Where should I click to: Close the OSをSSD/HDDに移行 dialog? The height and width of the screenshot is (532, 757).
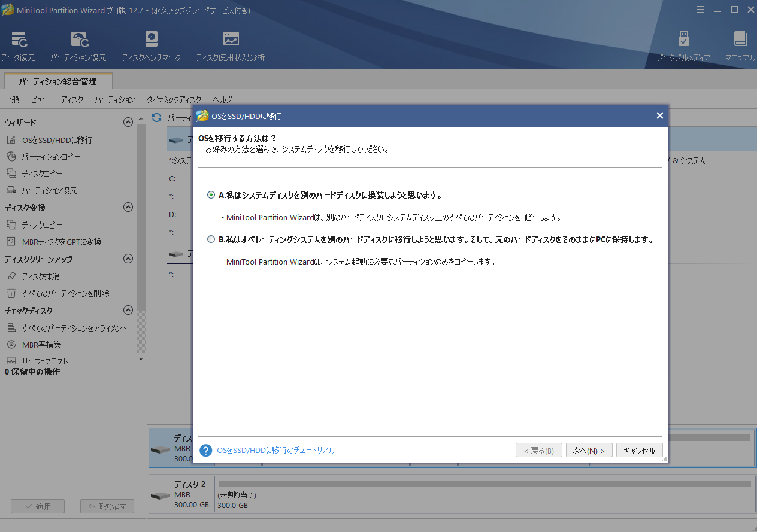click(x=659, y=115)
